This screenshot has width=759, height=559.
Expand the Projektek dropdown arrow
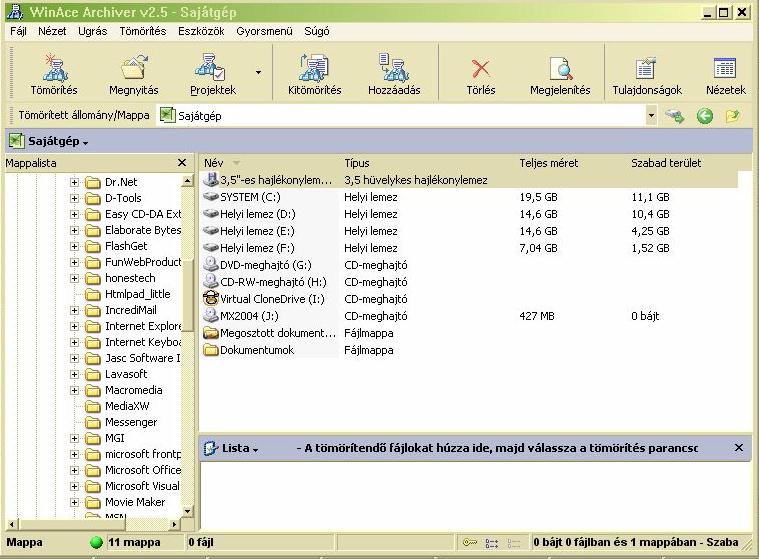pos(258,73)
